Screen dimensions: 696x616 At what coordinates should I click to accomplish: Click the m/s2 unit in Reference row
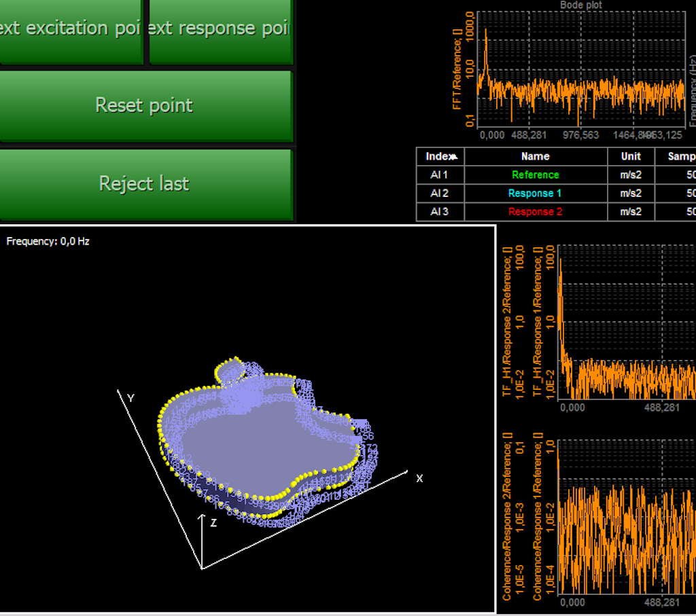pyautogui.click(x=631, y=175)
